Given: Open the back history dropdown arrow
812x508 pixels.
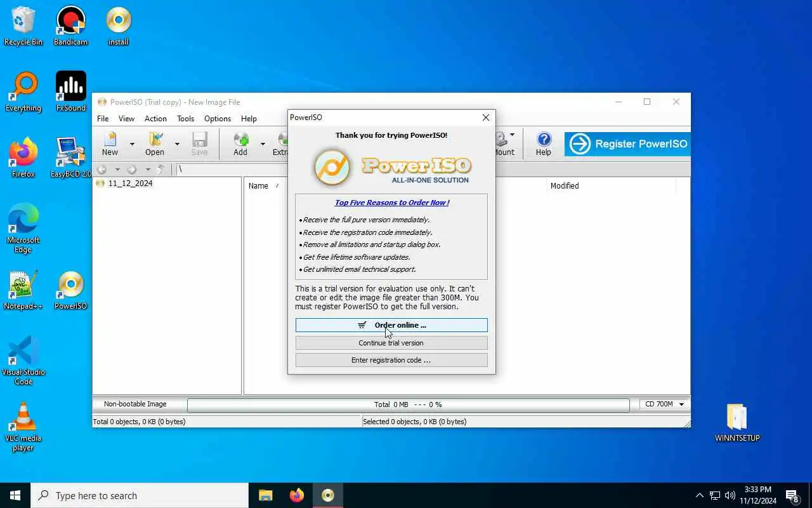Looking at the screenshot, I should [x=117, y=170].
